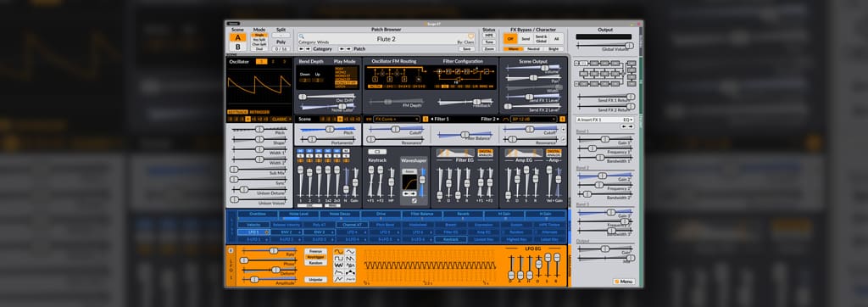Open patch search magnifier icon
This screenshot has height=307, width=868.
tap(302, 36)
